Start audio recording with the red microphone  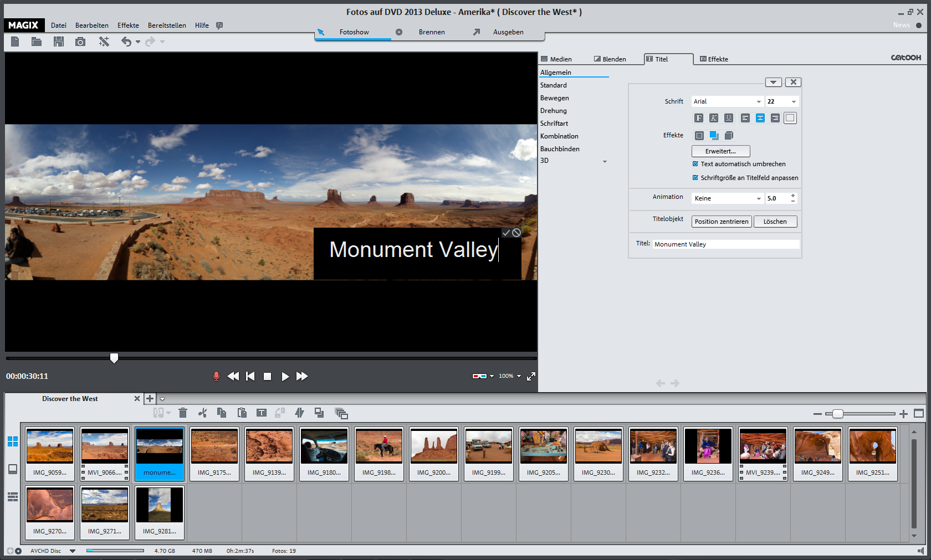216,376
